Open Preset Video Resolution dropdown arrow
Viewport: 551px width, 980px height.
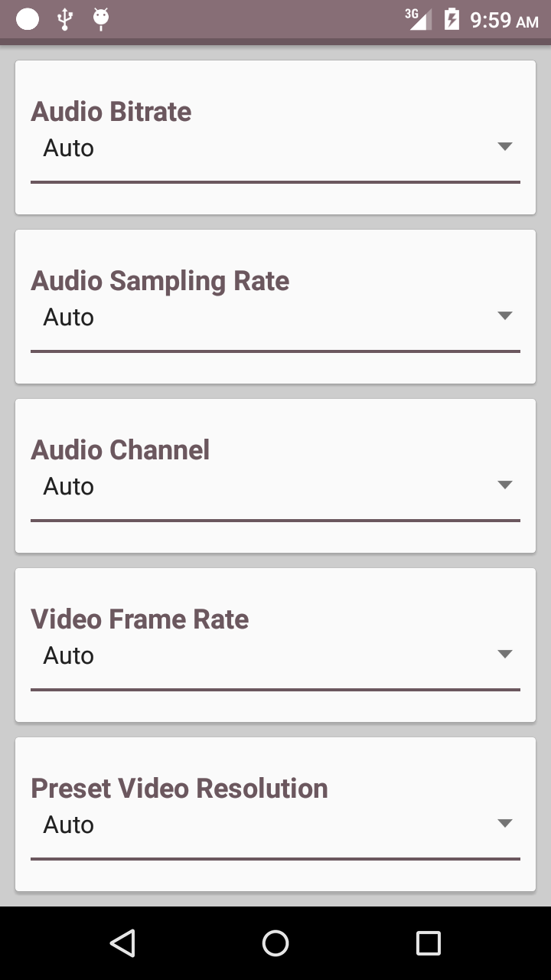coord(504,824)
